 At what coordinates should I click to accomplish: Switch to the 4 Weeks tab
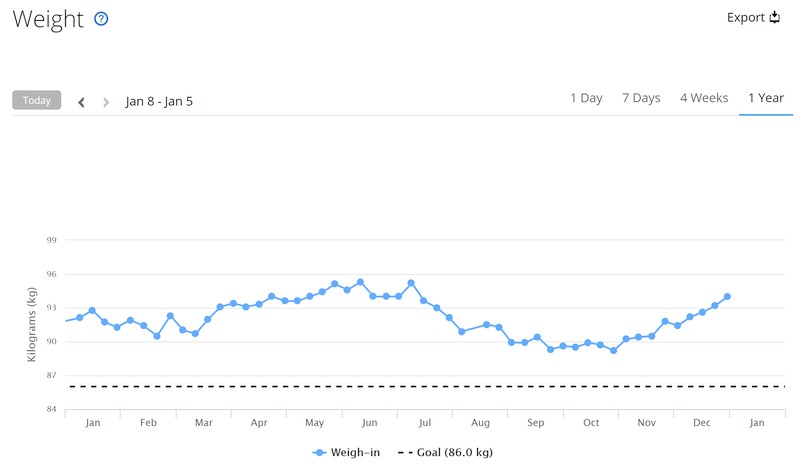coord(704,98)
